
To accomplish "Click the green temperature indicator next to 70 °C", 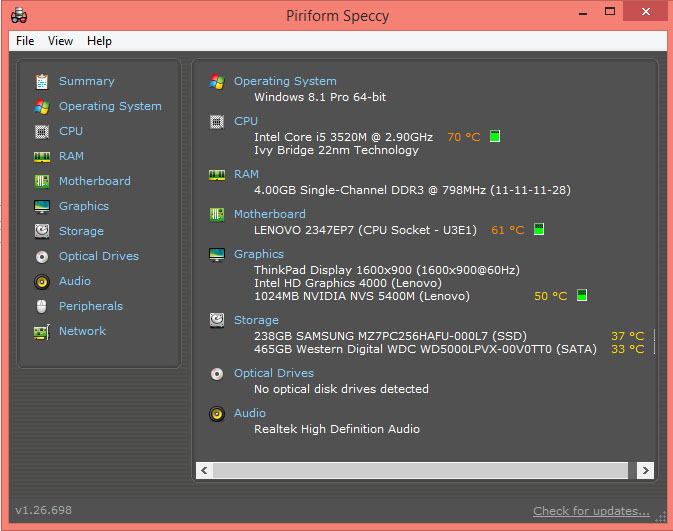I will point(495,137).
